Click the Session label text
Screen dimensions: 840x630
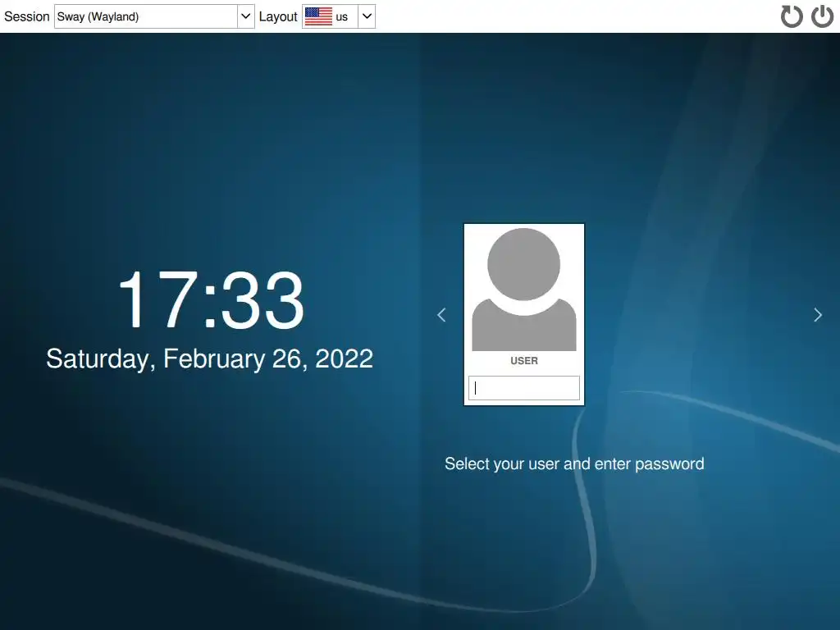(x=27, y=16)
